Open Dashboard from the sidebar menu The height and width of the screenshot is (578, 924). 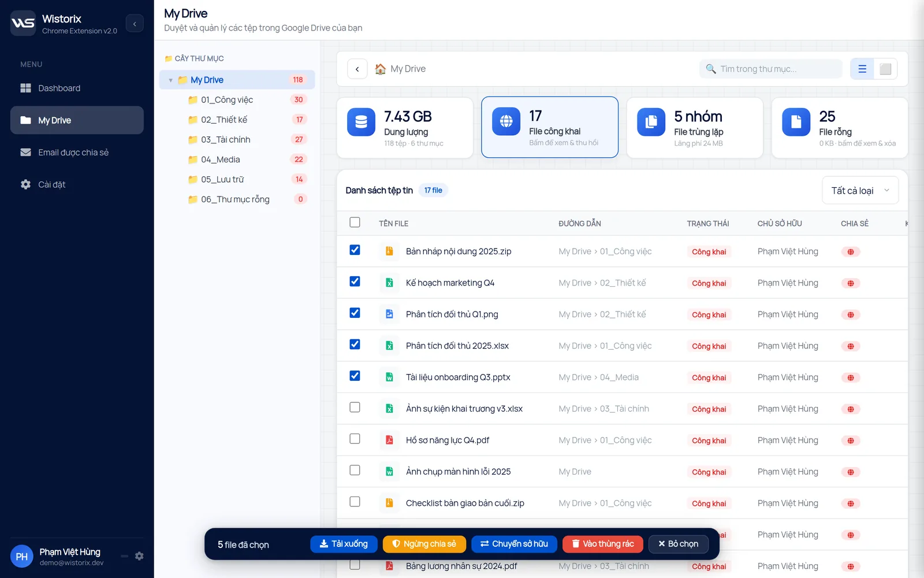point(77,88)
